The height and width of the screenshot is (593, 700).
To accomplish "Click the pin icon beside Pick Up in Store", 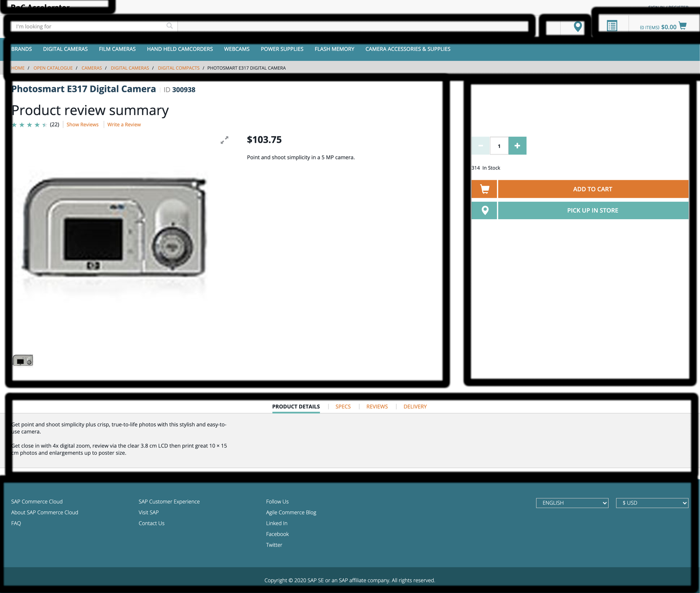I will [484, 211].
